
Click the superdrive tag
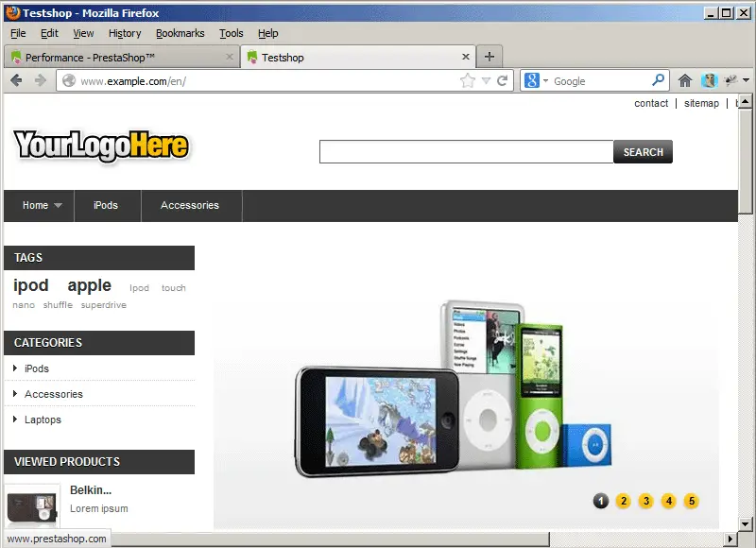tap(104, 305)
